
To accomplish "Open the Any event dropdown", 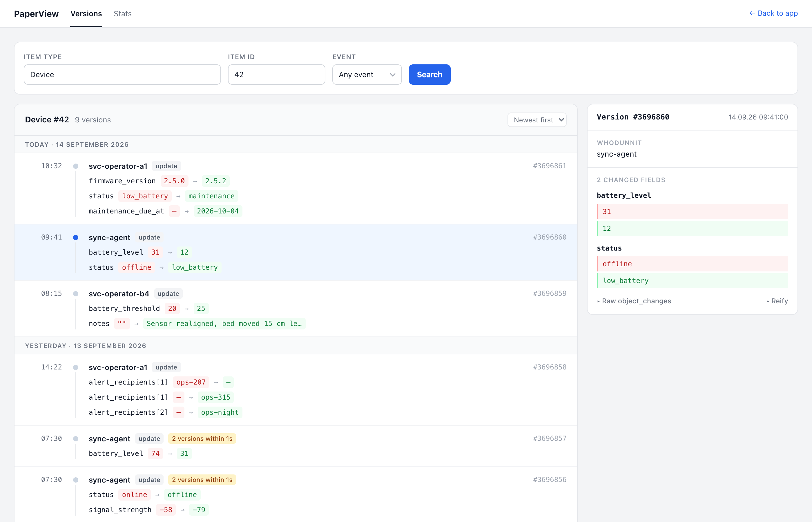I will pyautogui.click(x=367, y=75).
